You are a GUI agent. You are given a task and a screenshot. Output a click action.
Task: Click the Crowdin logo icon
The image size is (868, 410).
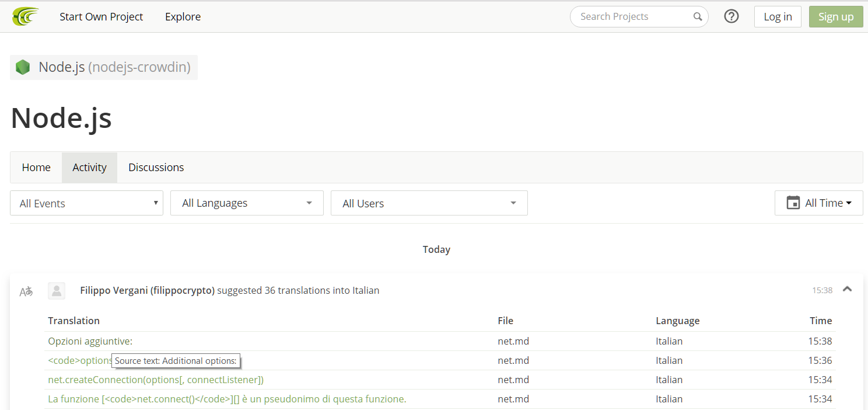coord(26,16)
